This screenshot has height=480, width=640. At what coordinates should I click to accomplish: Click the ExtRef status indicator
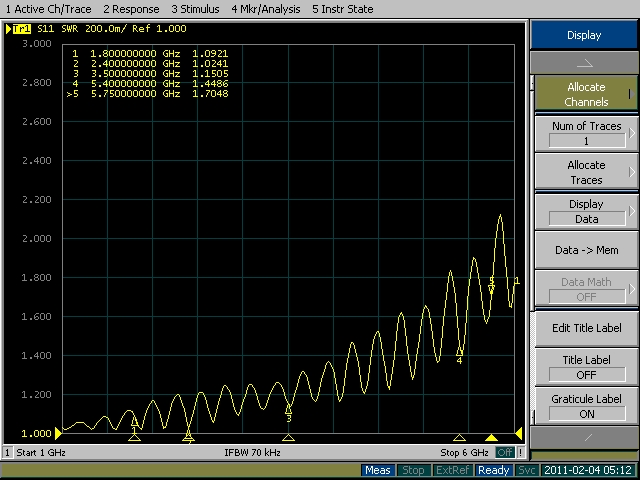452,470
